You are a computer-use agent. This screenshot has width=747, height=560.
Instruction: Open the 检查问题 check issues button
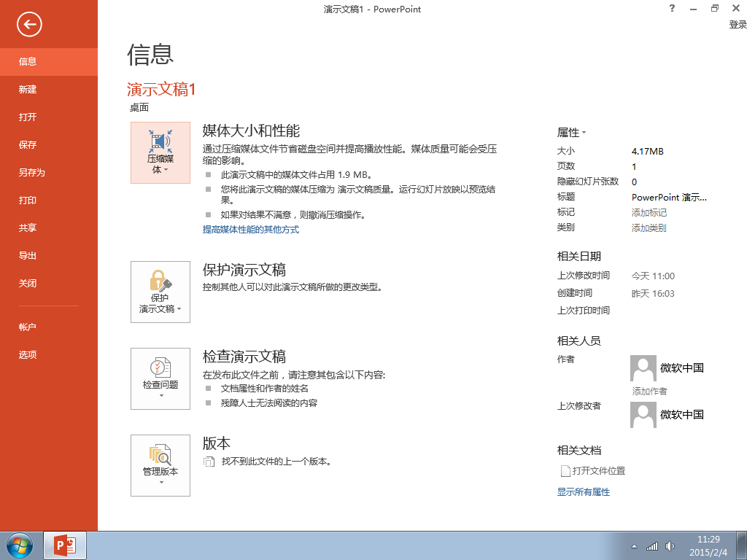pos(160,378)
